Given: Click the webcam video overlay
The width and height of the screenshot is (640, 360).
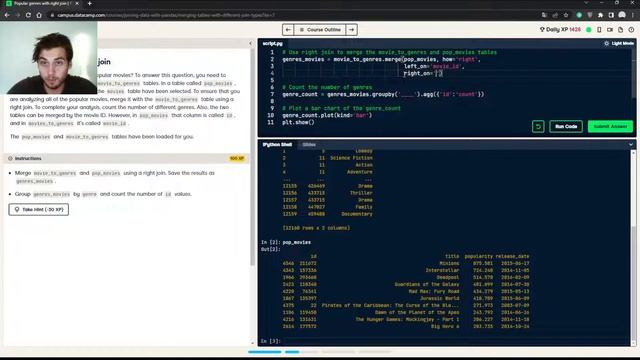Looking at the screenshot, I should 49,58.
